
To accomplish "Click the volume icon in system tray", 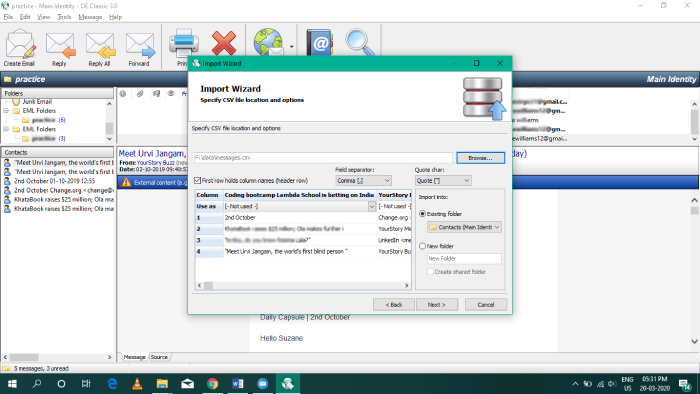I will coord(612,384).
